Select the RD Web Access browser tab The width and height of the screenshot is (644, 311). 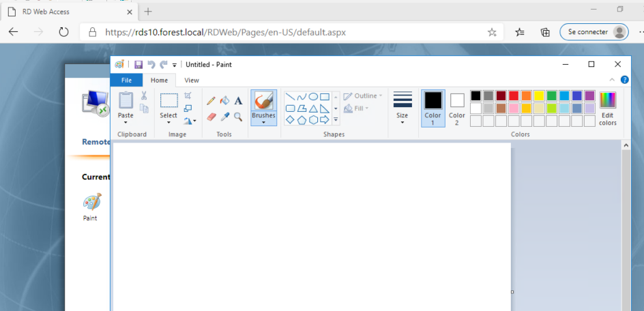[69, 12]
